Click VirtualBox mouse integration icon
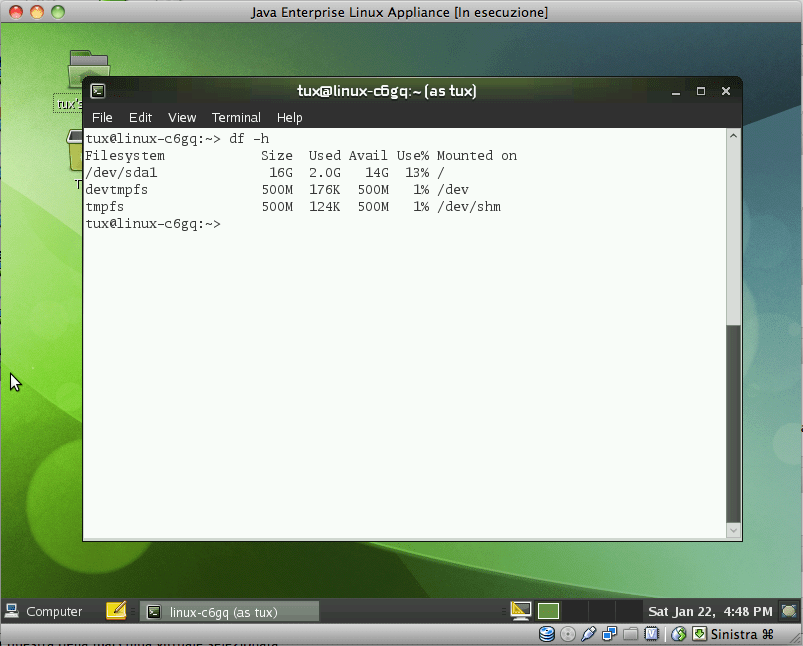Viewport: 803px width, 646px height. 679,634
